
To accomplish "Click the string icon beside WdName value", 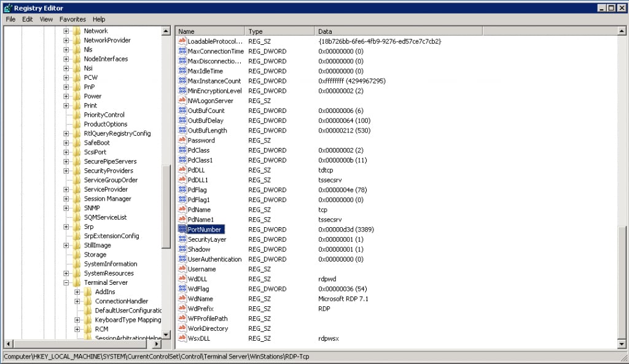I will 182,298.
